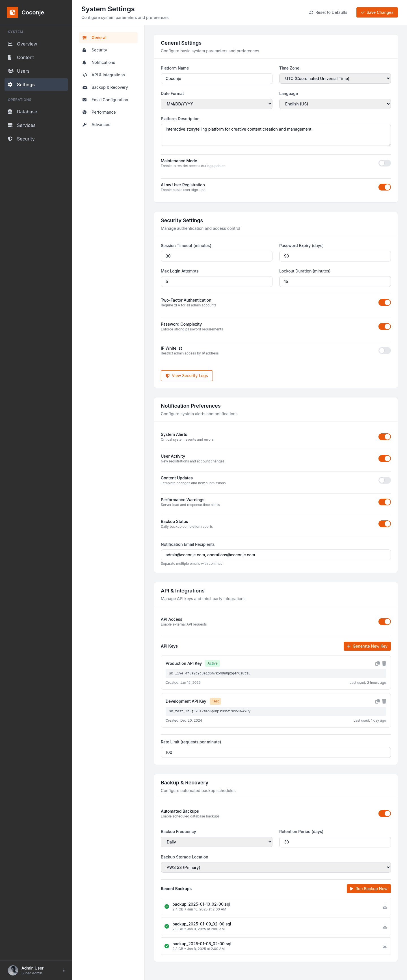Click the wrench icon beside Advanced
The height and width of the screenshot is (980, 407).
click(85, 125)
